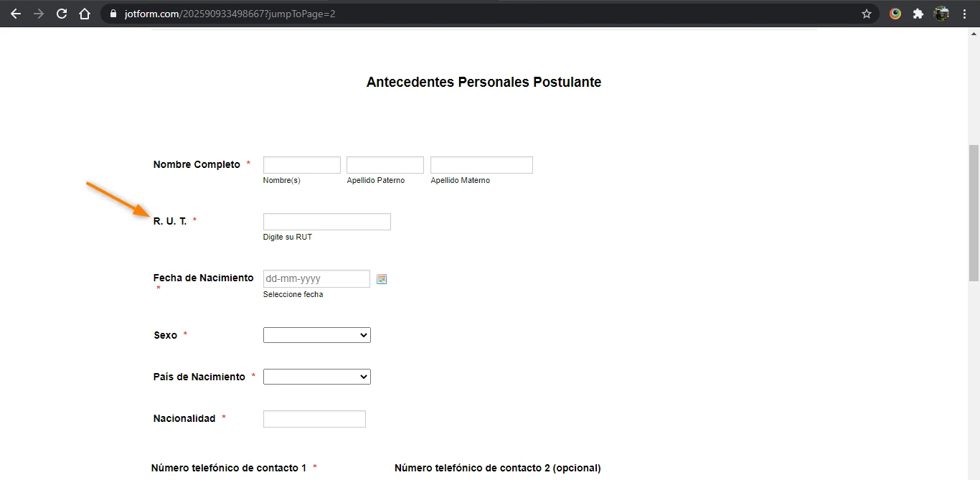This screenshot has width=980, height=480.
Task: Open the Chrome three-dot menu
Action: point(964,14)
